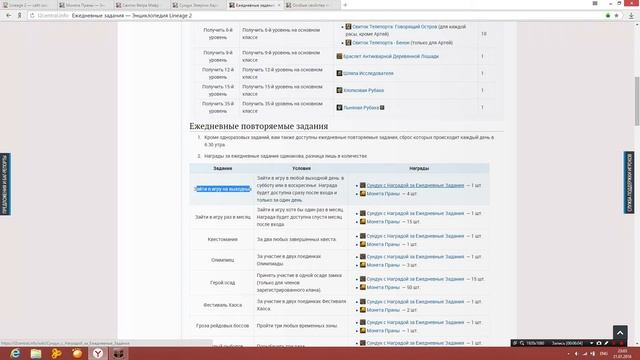This screenshot has width=640, height=360.
Task: Switch to 'Lineage 2 — сайт' tab
Action: 28,5
